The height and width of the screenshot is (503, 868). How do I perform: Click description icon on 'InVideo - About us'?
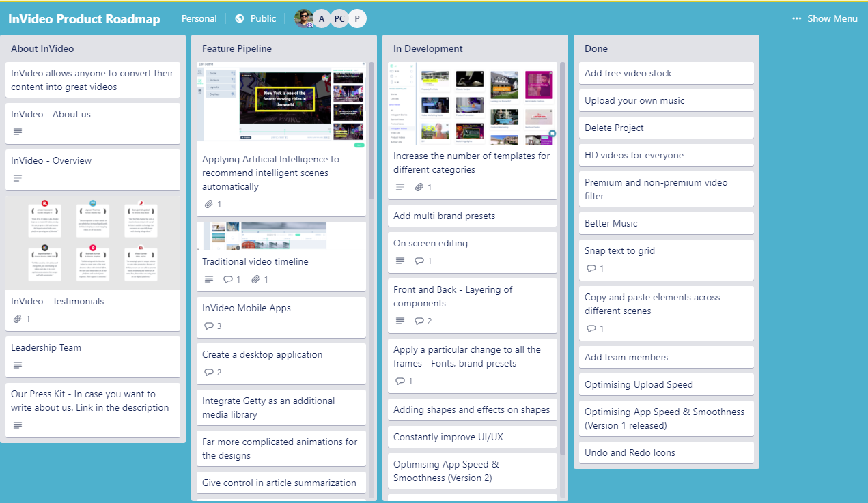[18, 132]
